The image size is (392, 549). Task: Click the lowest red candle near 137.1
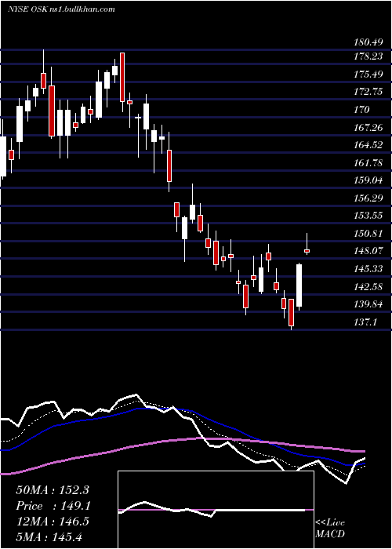(291, 312)
